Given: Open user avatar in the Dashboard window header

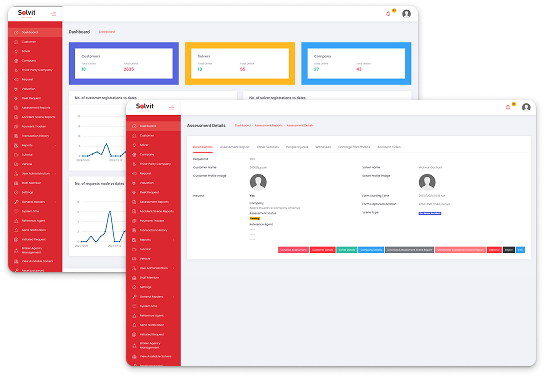Looking at the screenshot, I should pyautogui.click(x=406, y=14).
